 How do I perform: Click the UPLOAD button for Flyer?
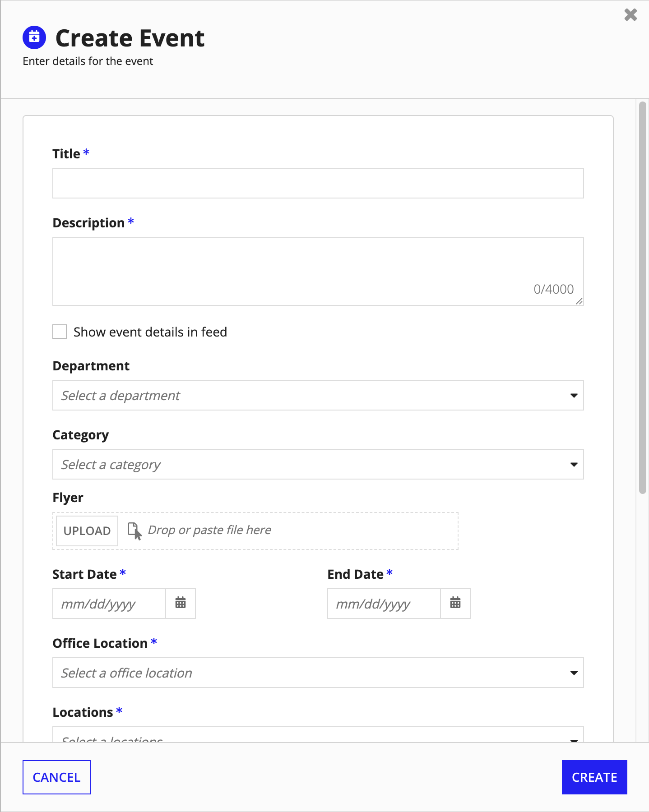pos(87,531)
